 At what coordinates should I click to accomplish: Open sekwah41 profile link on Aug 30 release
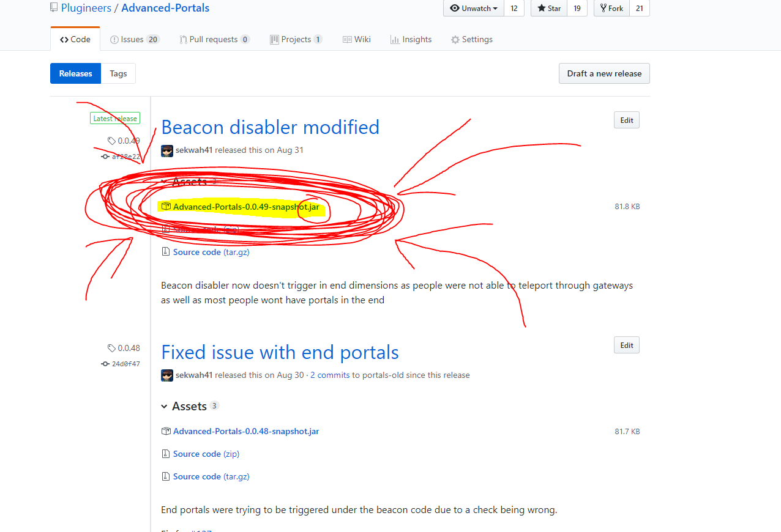194,375
